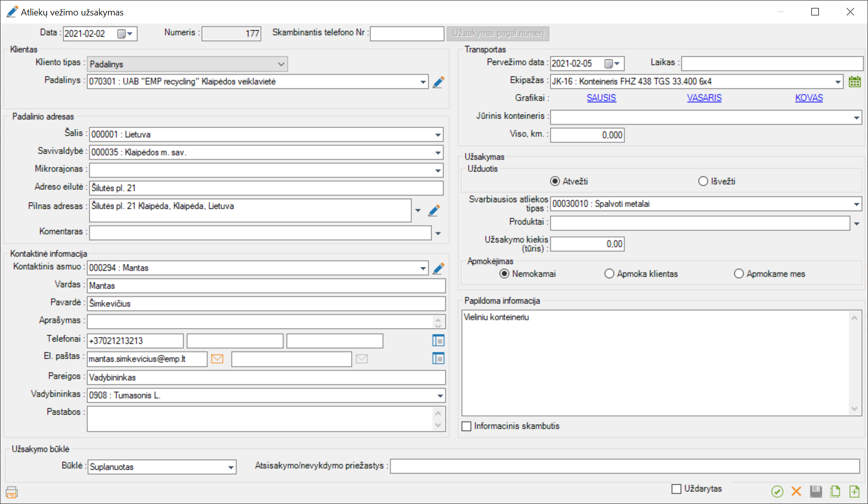Open the phone list icon beside Telefonai
868x504 pixels.
pos(438,340)
